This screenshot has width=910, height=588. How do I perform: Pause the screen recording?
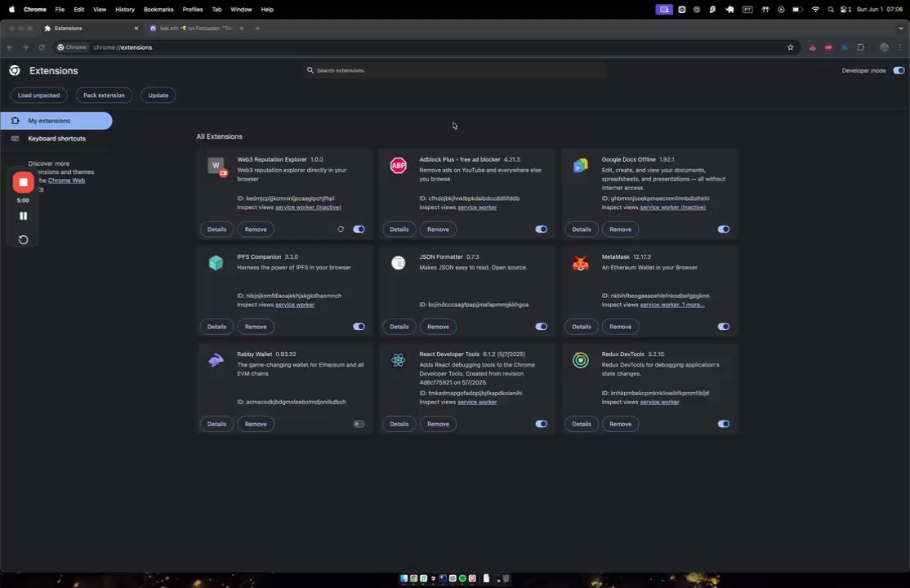pos(23,216)
